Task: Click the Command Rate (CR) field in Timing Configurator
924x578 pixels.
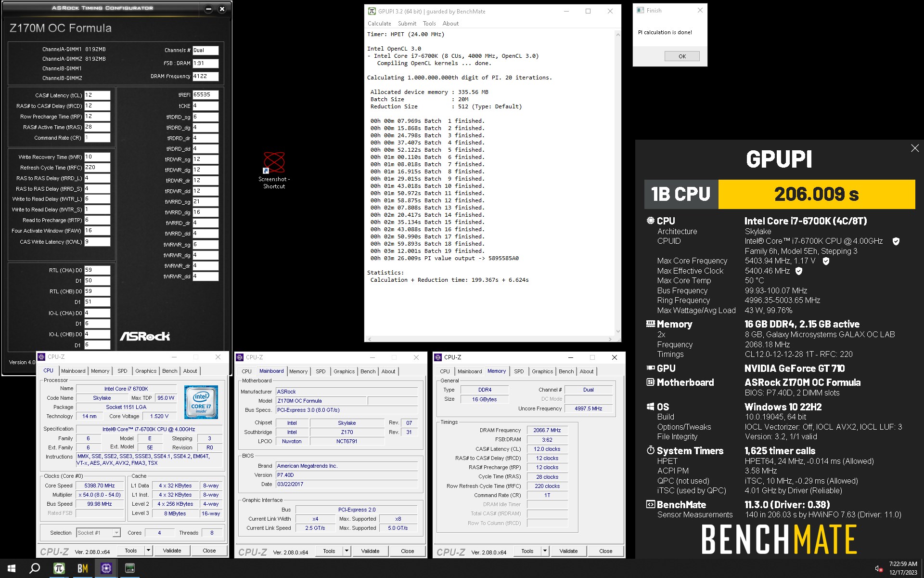Action: click(x=97, y=138)
